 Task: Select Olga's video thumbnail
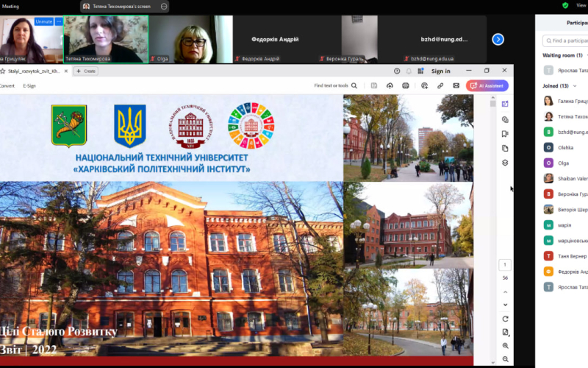click(190, 39)
